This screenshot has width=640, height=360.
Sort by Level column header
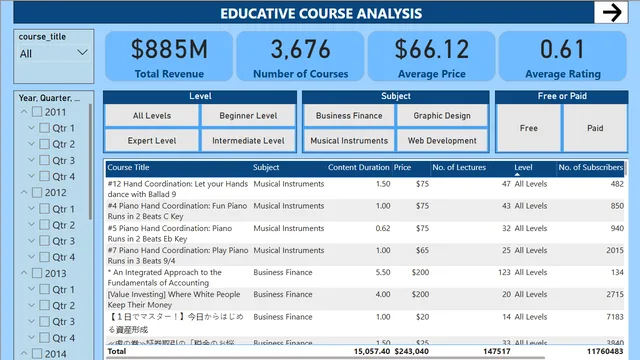[523, 167]
